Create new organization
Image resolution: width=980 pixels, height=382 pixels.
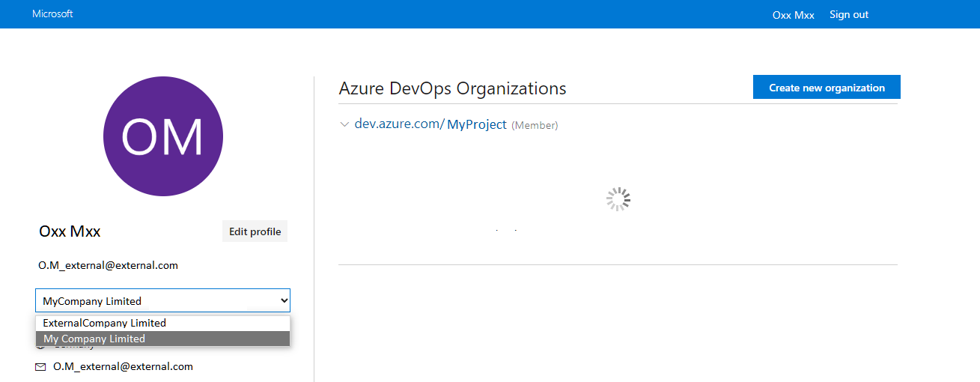827,88
